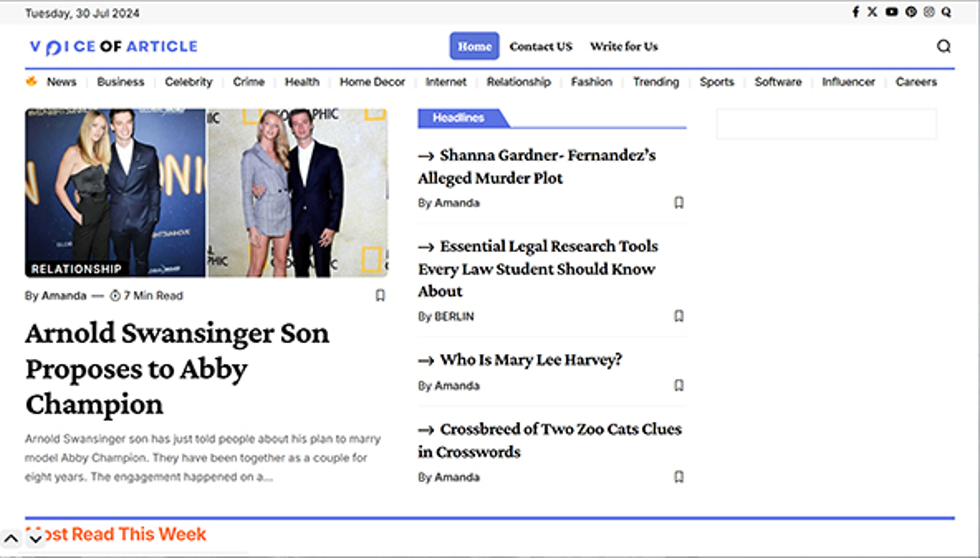
Task: Open the X social media icon
Action: [x=872, y=13]
